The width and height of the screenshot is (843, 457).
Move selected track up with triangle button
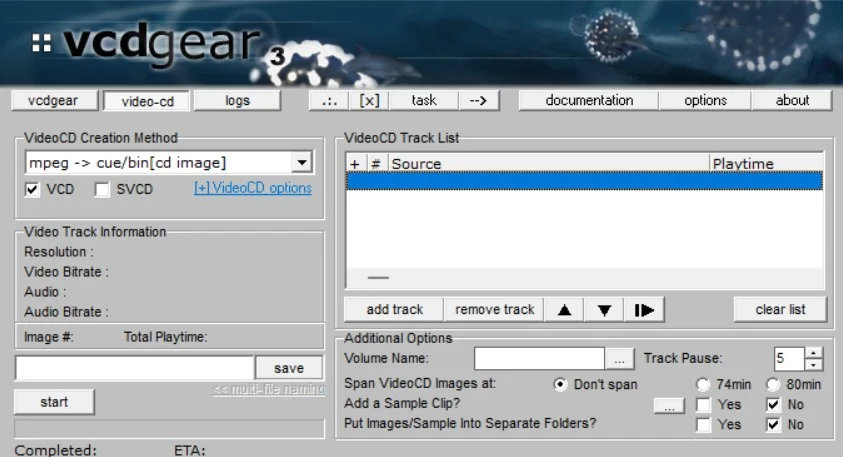click(x=564, y=310)
